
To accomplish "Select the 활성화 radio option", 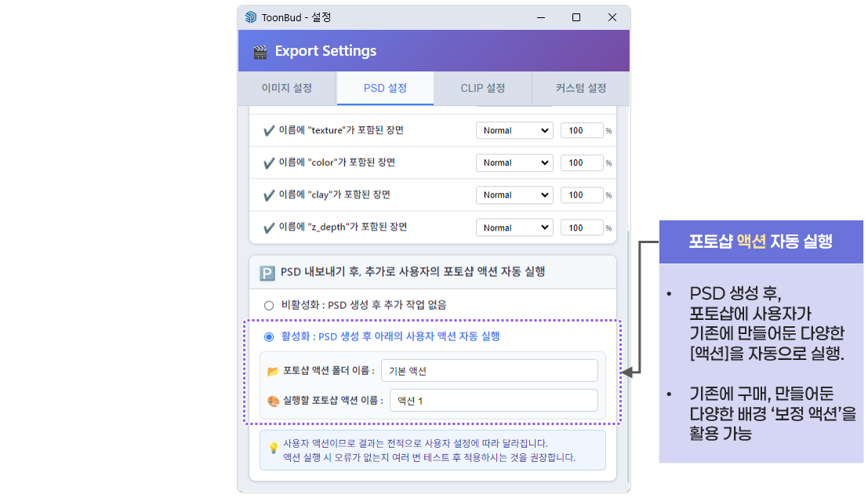I will (x=269, y=336).
